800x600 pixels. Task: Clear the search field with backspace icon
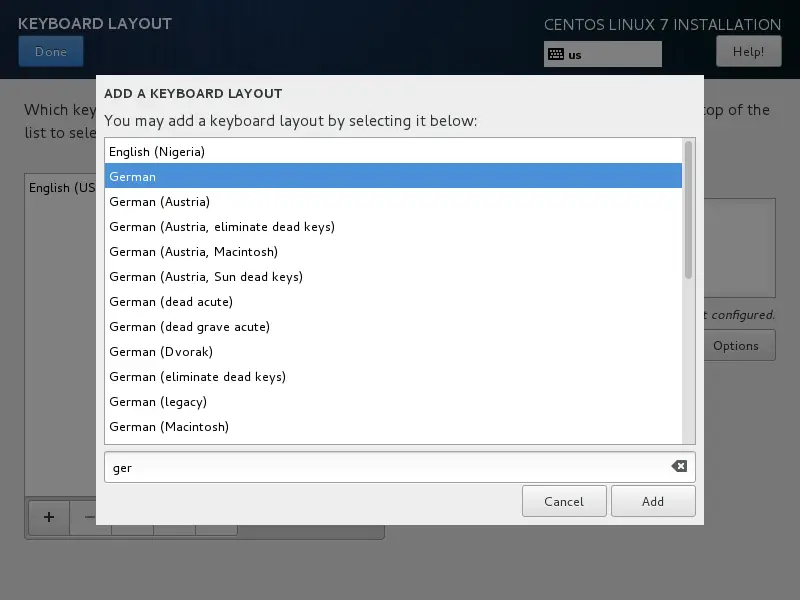pos(679,466)
